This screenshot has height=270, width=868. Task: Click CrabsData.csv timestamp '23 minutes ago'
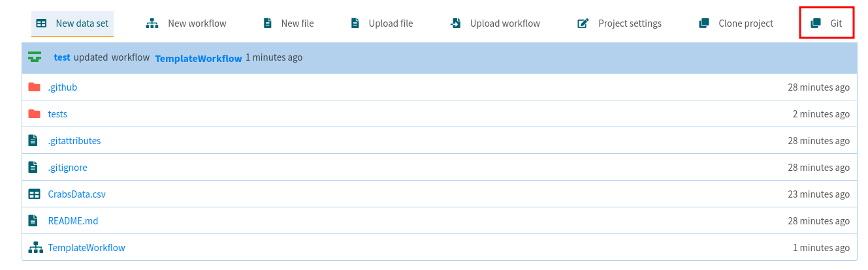(819, 194)
